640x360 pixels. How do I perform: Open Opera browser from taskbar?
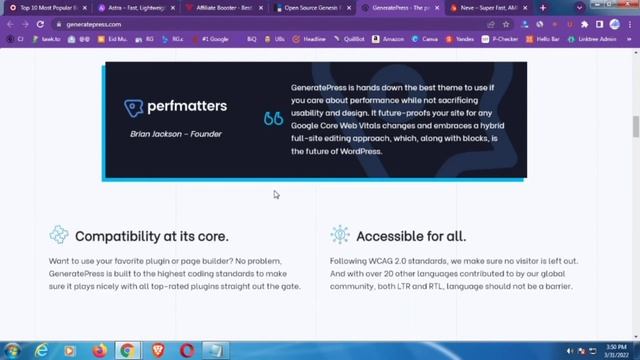187,351
